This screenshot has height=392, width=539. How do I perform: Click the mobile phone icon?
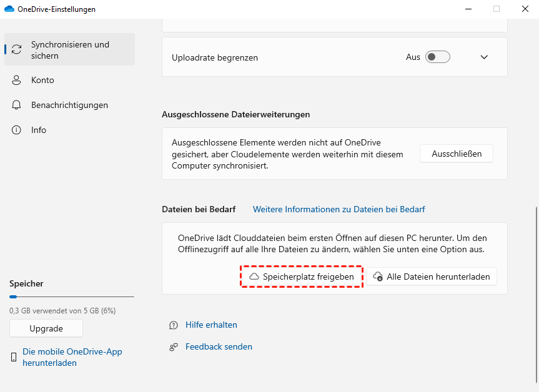click(14, 357)
